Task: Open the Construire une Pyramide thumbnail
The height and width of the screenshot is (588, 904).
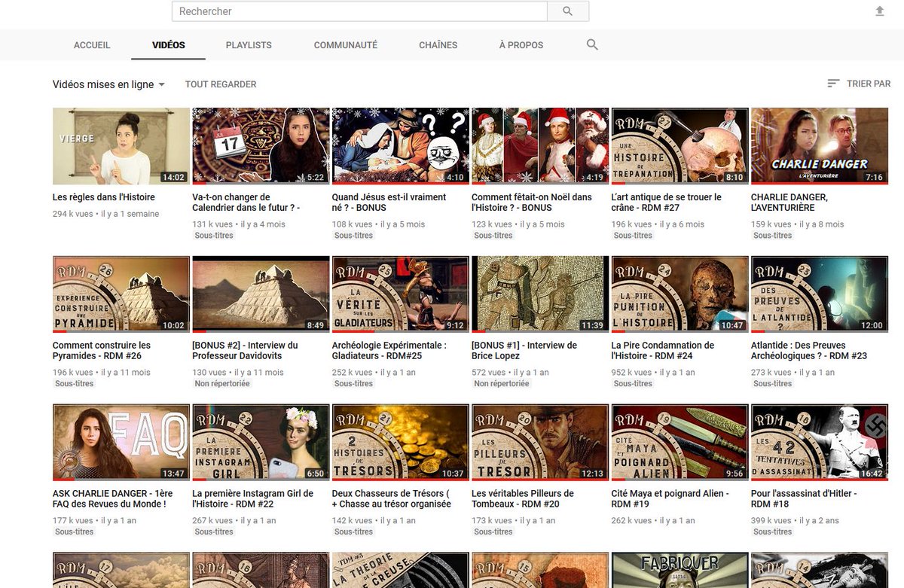Action: [121, 294]
